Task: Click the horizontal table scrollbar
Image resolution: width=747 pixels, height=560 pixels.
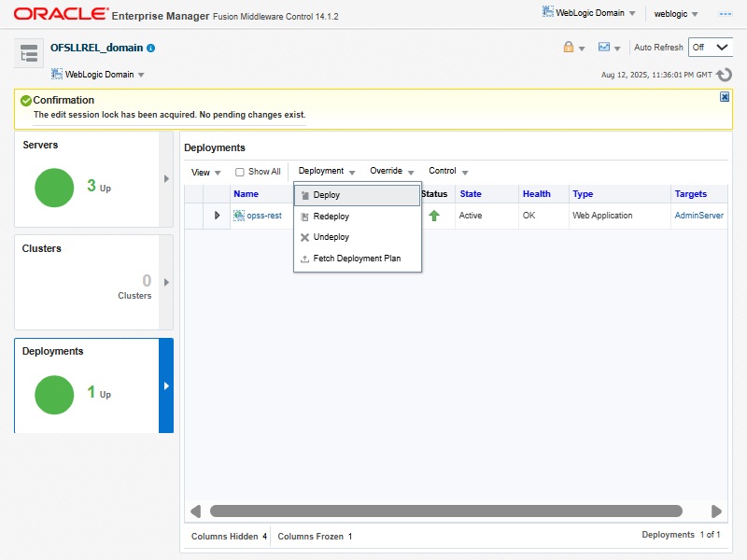Action: (x=446, y=511)
